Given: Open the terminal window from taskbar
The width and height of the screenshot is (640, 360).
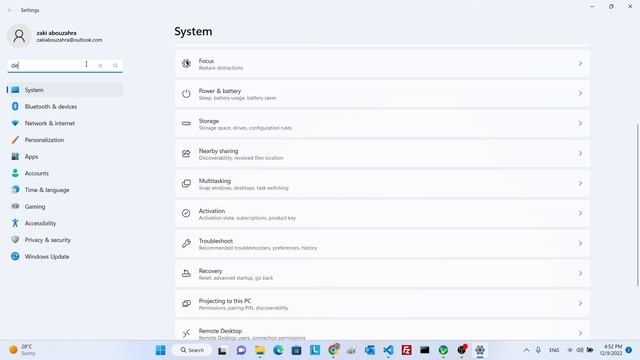Looking at the screenshot, I should (425, 350).
